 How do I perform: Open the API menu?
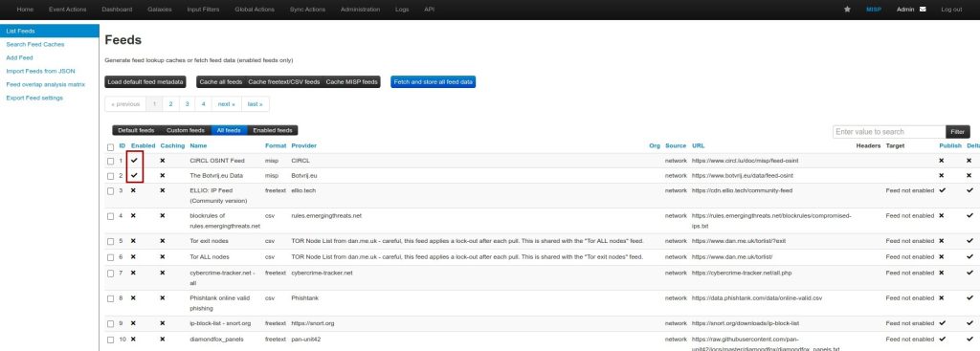point(430,10)
